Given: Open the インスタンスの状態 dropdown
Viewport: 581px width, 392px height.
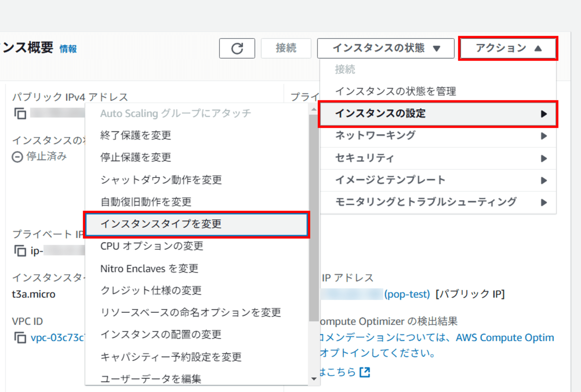Looking at the screenshot, I should pyautogui.click(x=386, y=48).
